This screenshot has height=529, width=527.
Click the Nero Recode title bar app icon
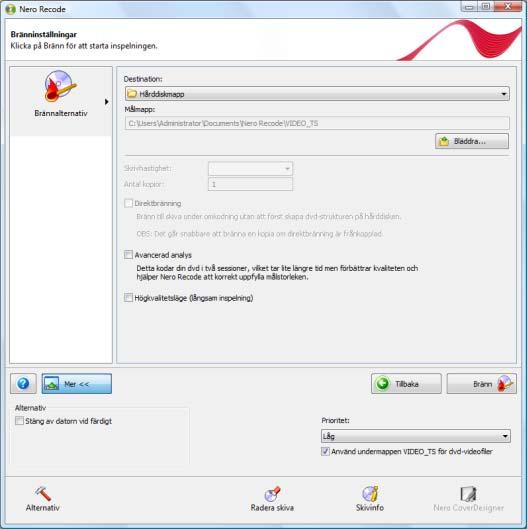tap(10, 9)
